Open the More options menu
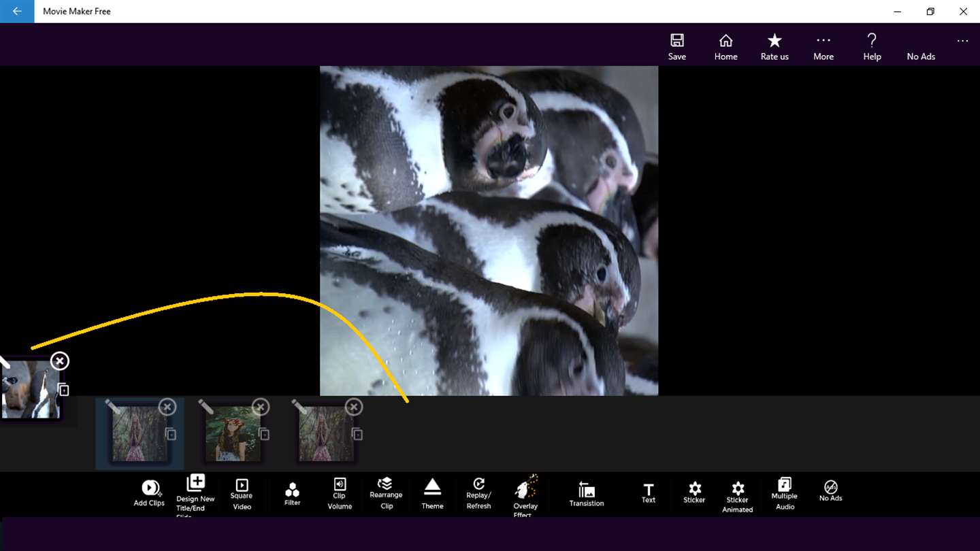The image size is (980, 551). pos(823,46)
